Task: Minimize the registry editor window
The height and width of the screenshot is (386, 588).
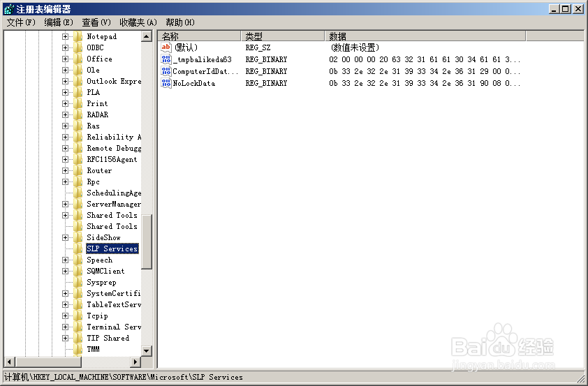Action: click(554, 9)
